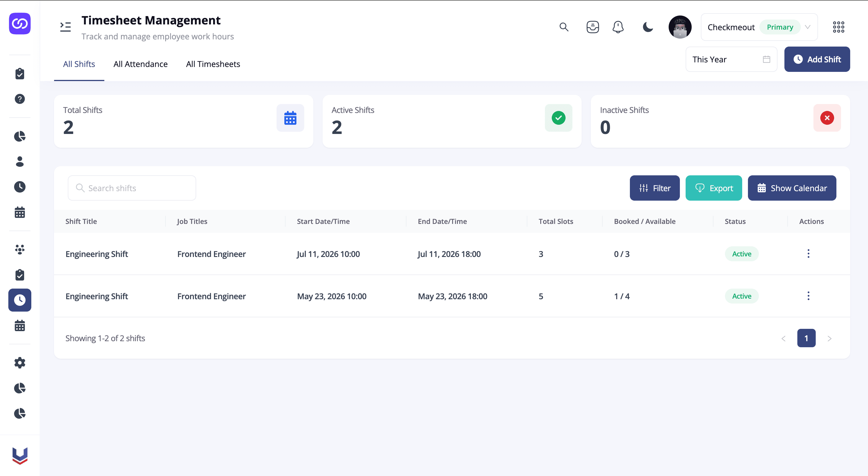The height and width of the screenshot is (476, 868).
Task: Open the Filter options
Action: 654,188
